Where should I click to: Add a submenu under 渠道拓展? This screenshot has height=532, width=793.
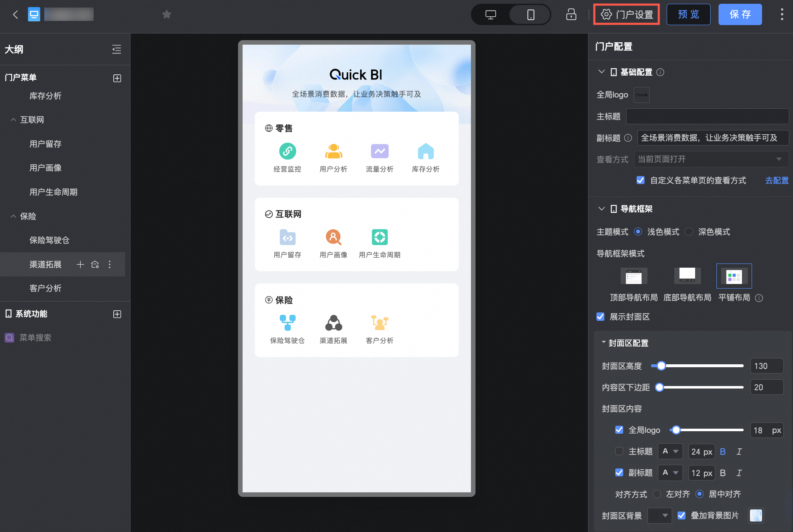(x=80, y=264)
